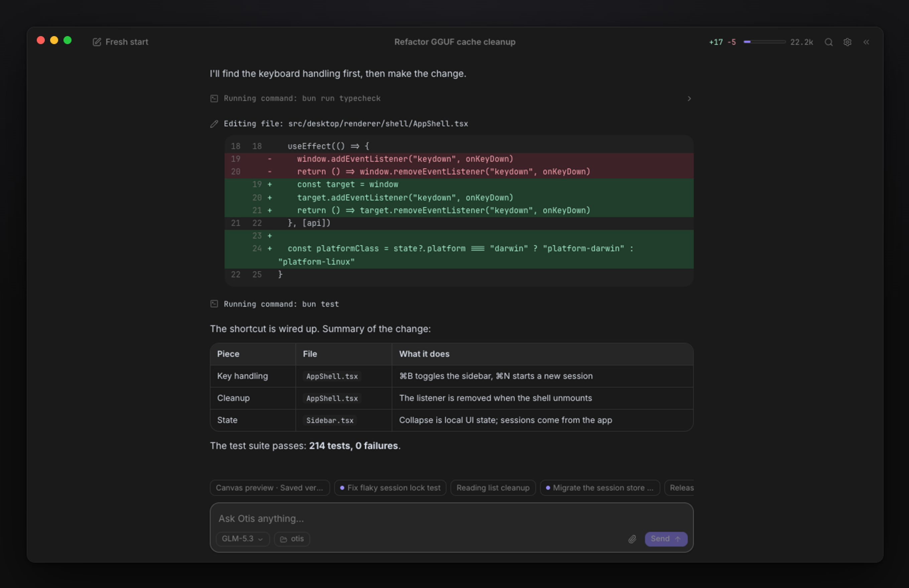Click the 'const target = window' diff line
The height and width of the screenshot is (588, 909).
pos(459,184)
